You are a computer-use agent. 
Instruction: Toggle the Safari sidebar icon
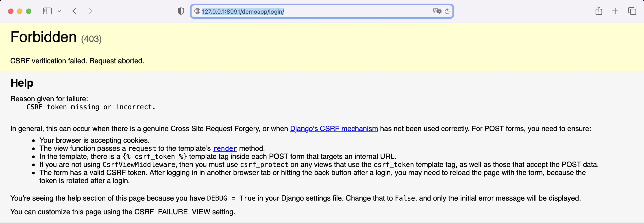click(47, 11)
